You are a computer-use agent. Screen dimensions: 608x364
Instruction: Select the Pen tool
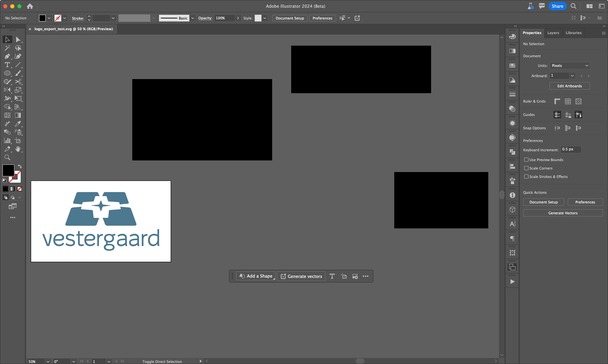point(7,56)
